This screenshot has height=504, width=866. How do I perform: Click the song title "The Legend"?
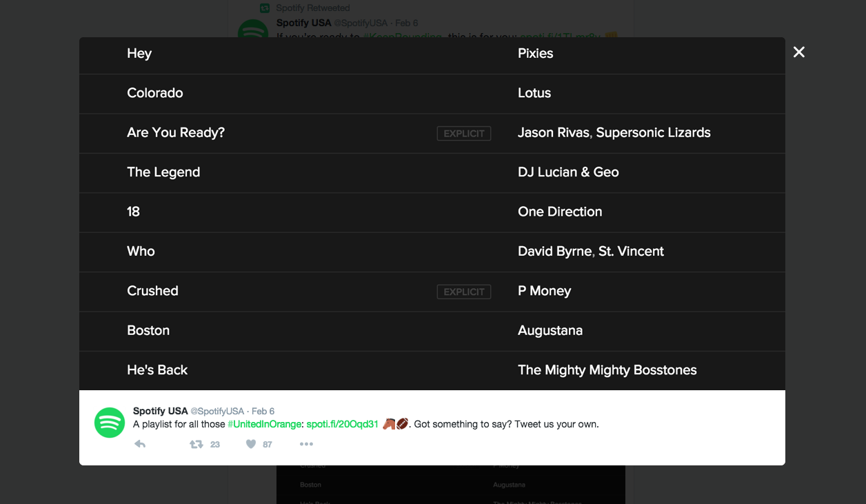click(x=163, y=172)
